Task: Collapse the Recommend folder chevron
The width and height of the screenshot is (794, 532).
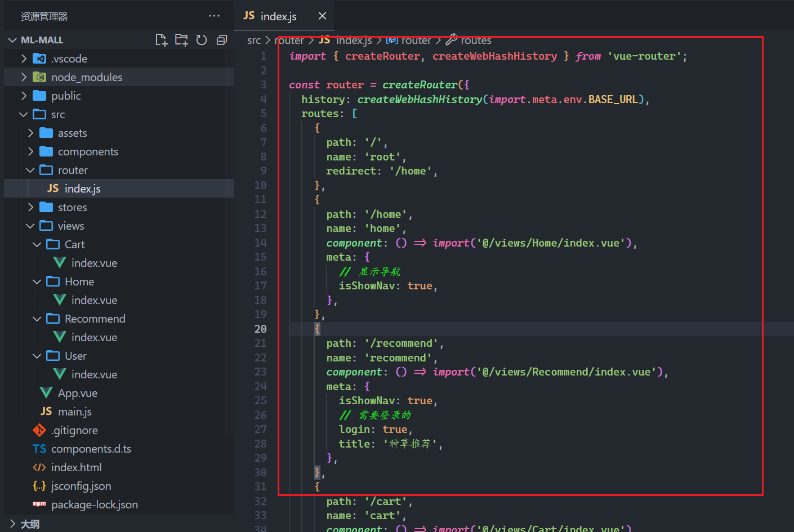Action: click(37, 319)
